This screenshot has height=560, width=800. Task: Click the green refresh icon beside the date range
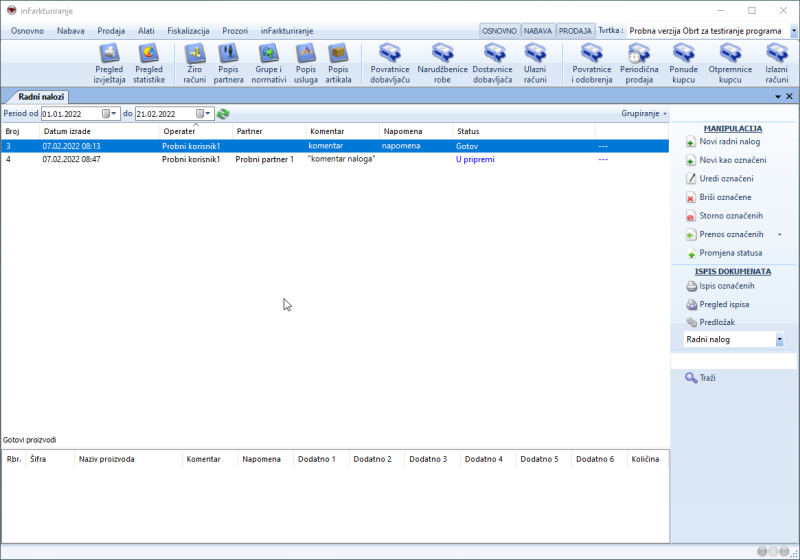click(223, 114)
